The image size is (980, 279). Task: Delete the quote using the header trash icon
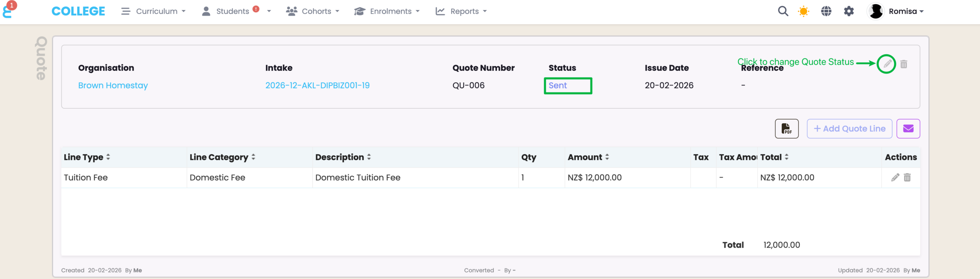(904, 64)
